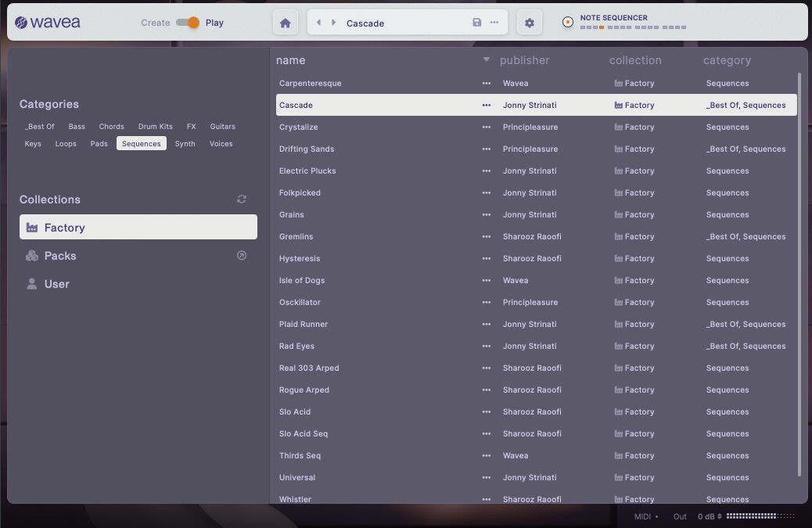Filter by FX category

(191, 126)
